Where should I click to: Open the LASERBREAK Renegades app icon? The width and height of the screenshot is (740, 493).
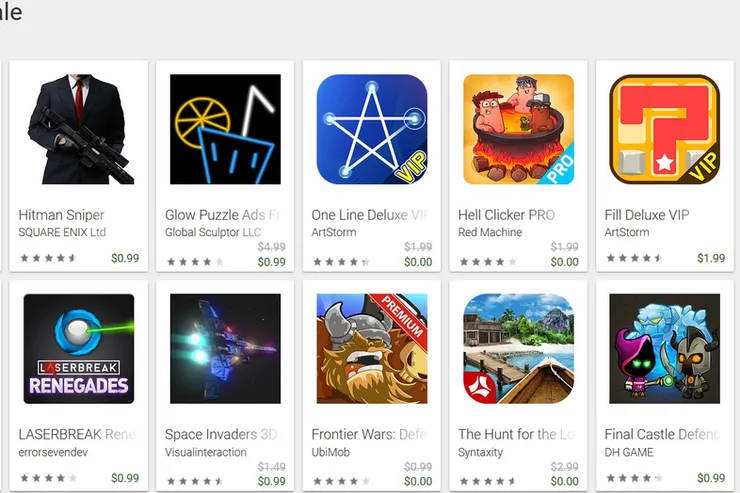(79, 349)
